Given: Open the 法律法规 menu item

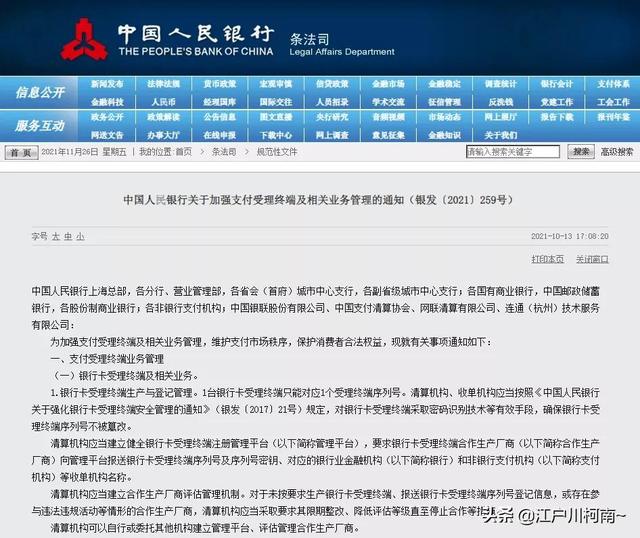Looking at the screenshot, I should [163, 84].
